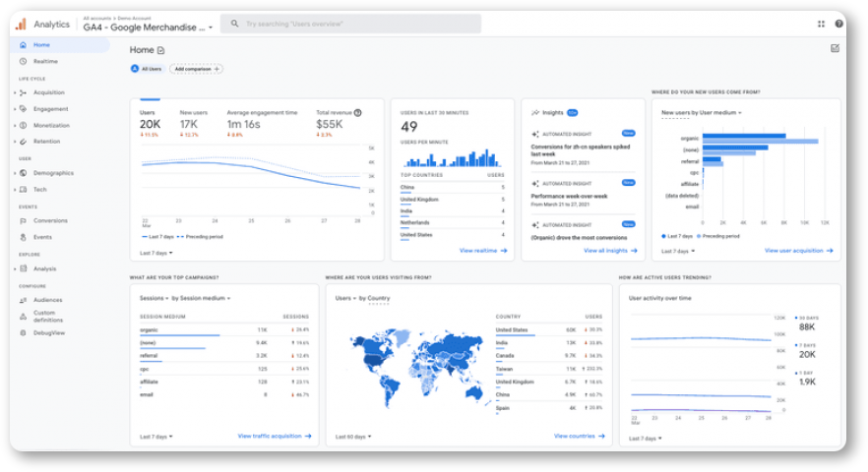
Task: Open New users by User medium dropdown
Action: pos(702,113)
